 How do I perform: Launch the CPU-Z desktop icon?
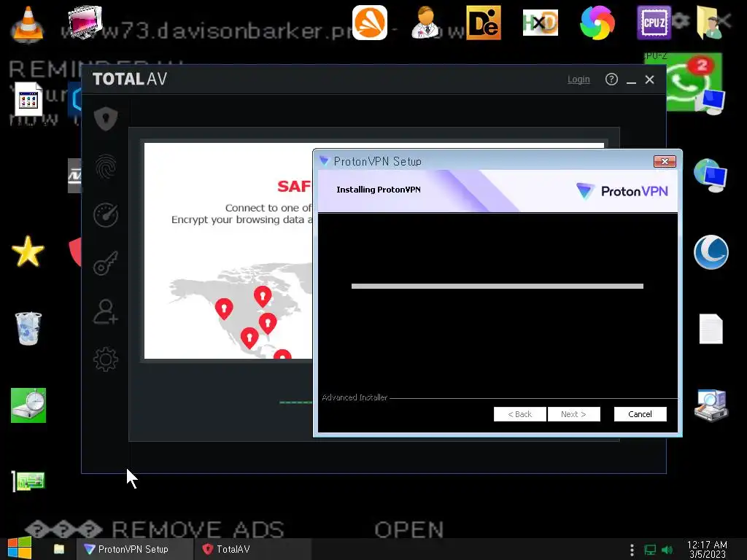click(654, 23)
